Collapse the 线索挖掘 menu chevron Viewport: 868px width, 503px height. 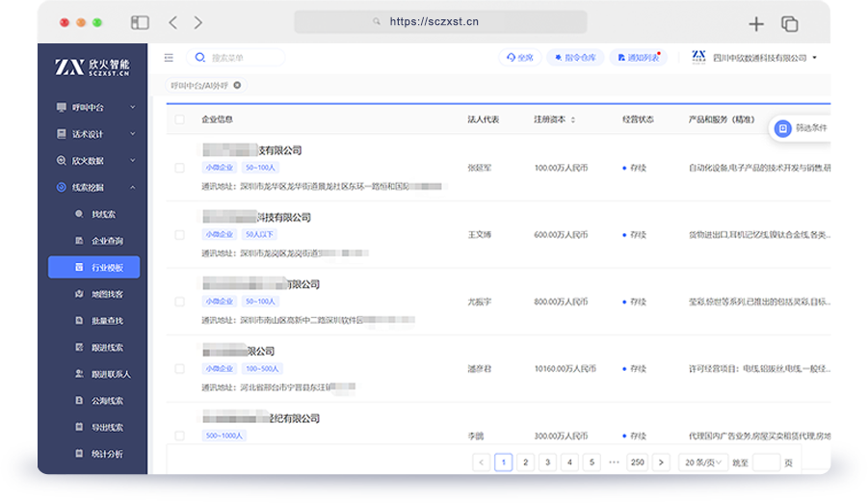click(132, 187)
